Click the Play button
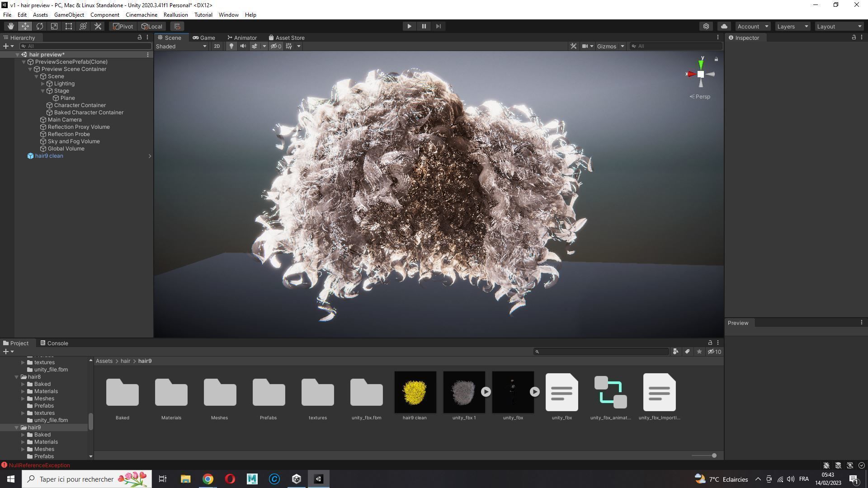The width and height of the screenshot is (868, 488). click(409, 26)
